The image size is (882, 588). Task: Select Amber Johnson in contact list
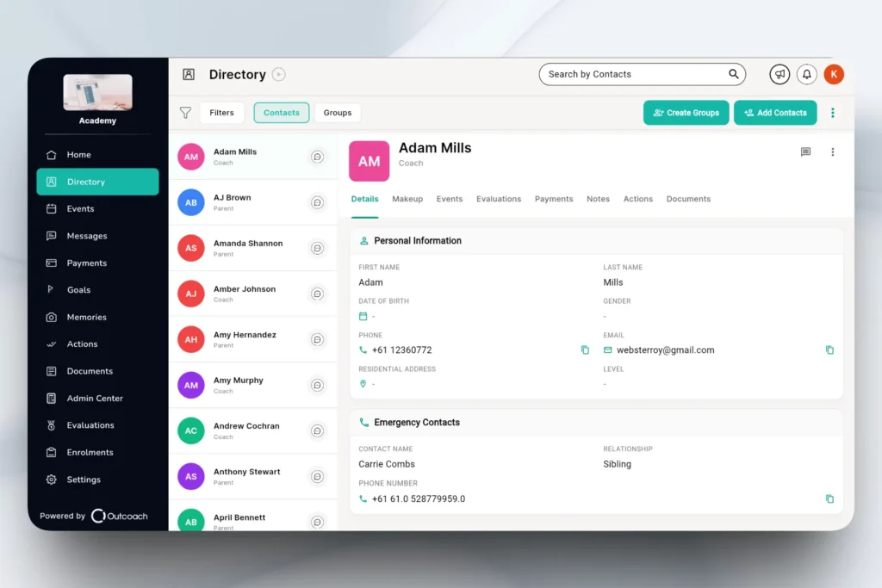tap(253, 294)
